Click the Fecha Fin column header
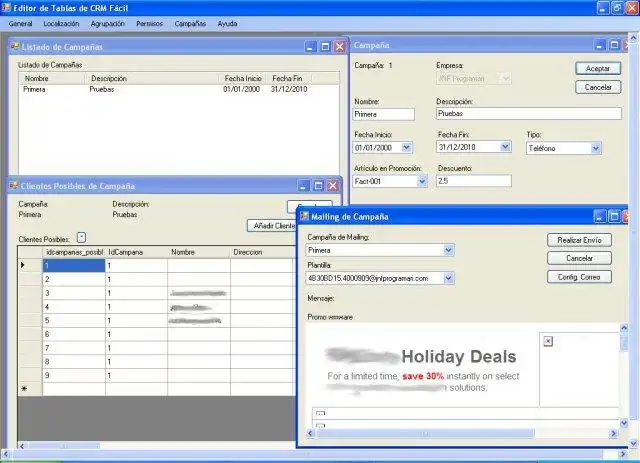Viewport: 640px width, 463px height. tap(289, 78)
